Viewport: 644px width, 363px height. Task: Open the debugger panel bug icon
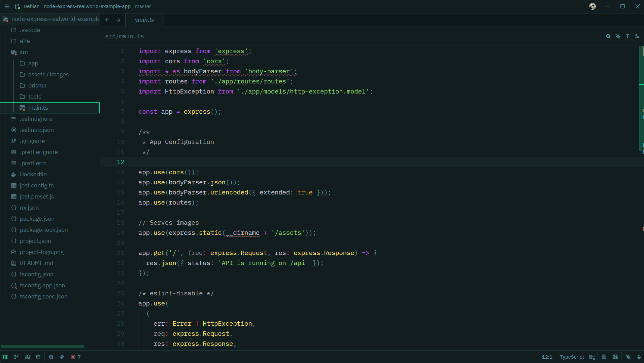pos(615,357)
